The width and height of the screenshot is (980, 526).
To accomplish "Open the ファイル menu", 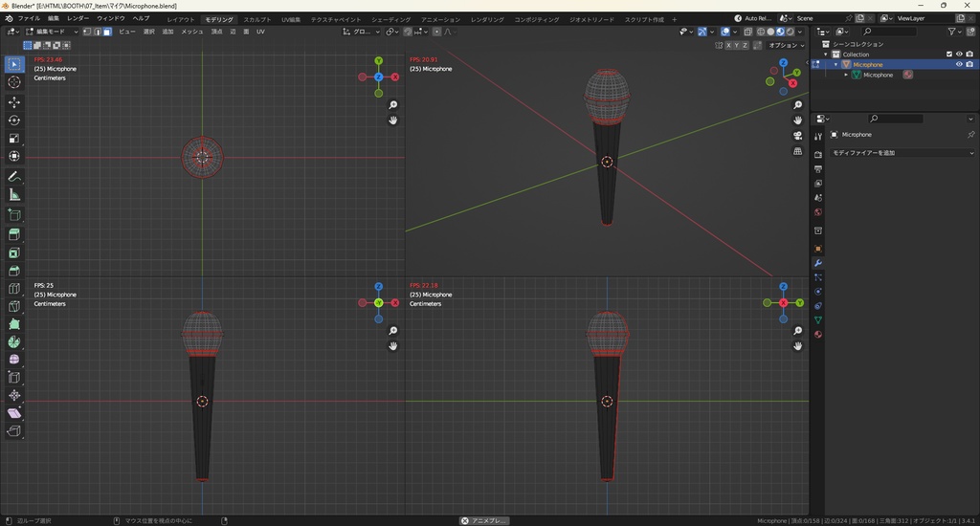I will coord(29,18).
